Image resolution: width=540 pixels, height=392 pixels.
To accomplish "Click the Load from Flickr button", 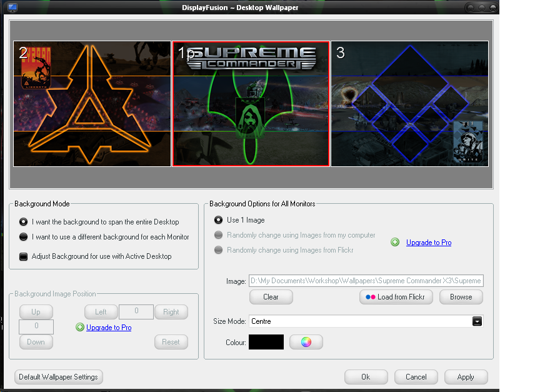I will tap(397, 297).
